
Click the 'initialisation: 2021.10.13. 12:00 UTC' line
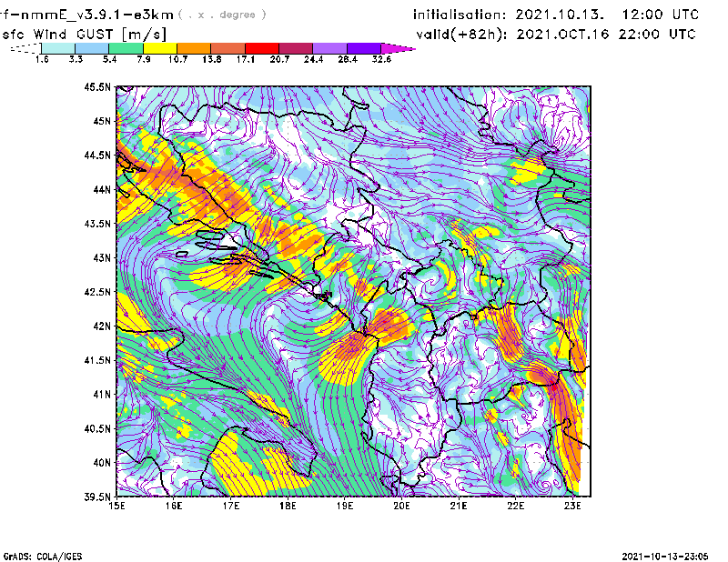[556, 15]
